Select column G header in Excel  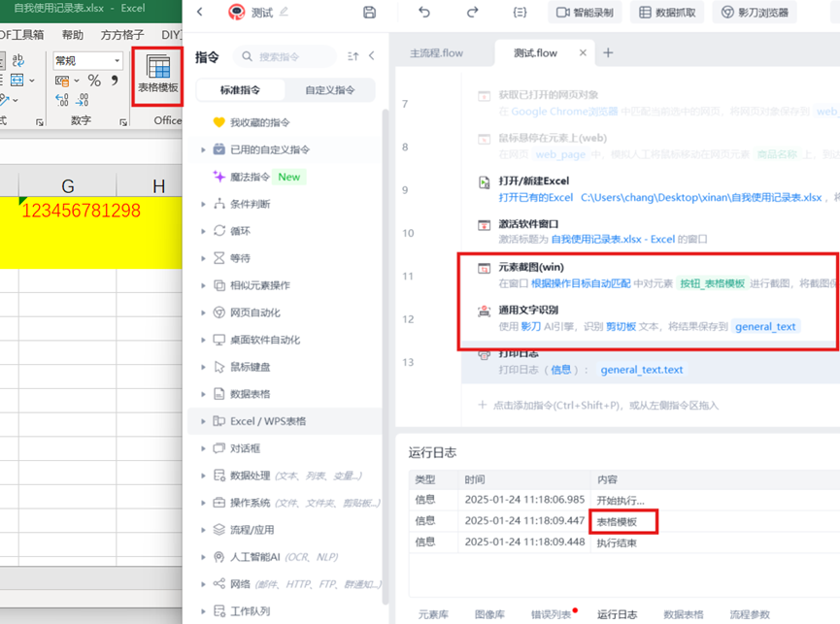68,185
